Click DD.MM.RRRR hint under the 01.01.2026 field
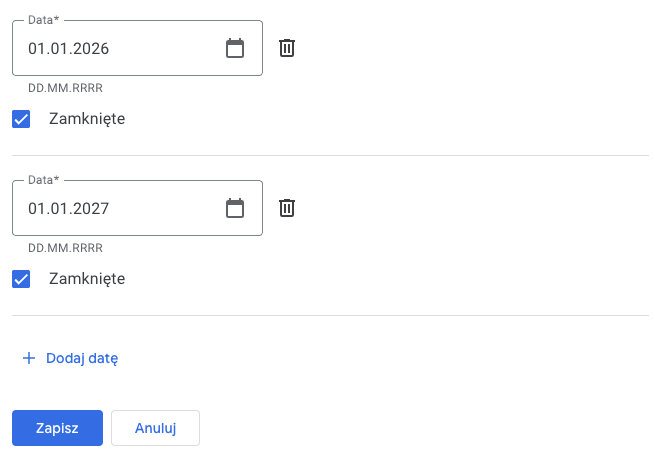Screen dimensions: 655x464 tap(65, 88)
